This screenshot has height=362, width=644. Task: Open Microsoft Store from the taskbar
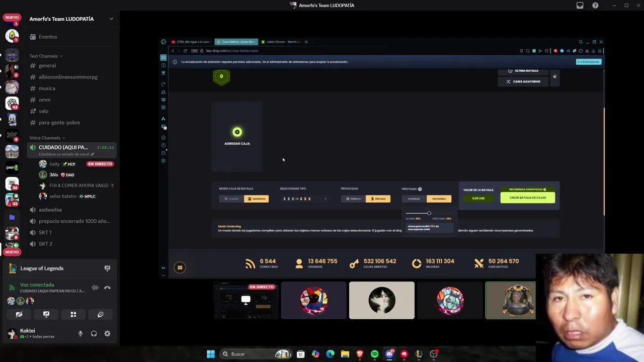pyautogui.click(x=301, y=354)
